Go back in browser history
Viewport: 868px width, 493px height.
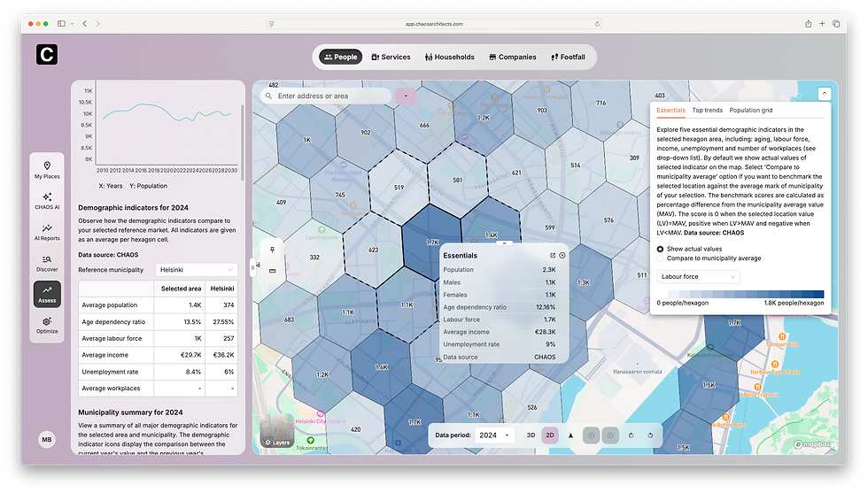tap(85, 23)
